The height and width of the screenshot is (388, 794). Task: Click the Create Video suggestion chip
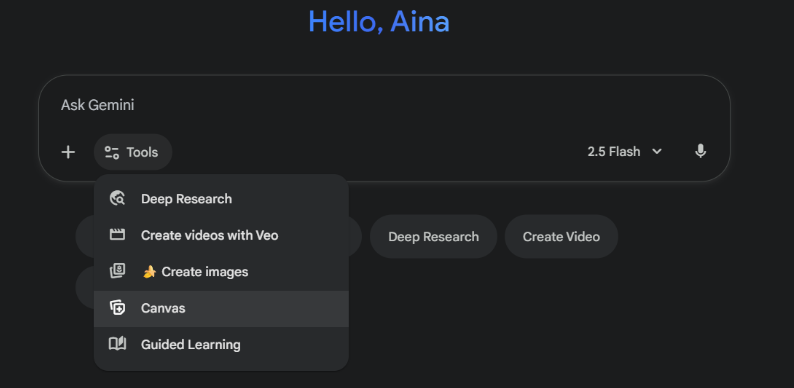point(561,237)
